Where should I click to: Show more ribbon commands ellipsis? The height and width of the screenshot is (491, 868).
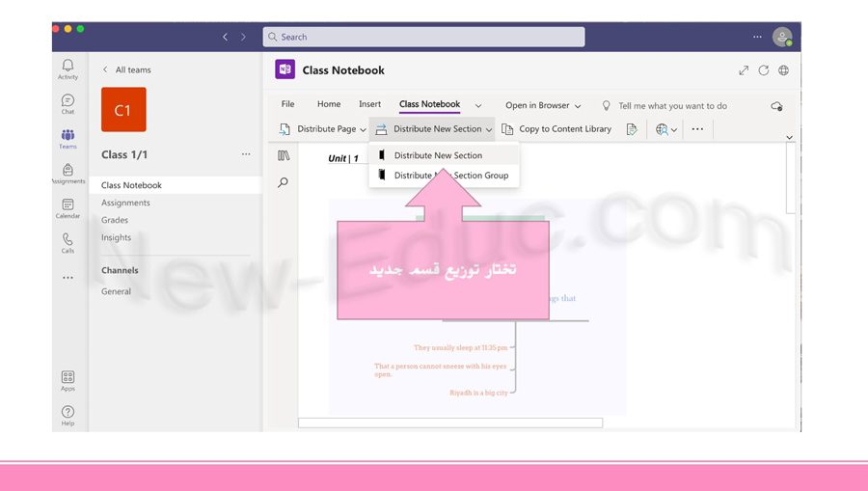click(697, 129)
